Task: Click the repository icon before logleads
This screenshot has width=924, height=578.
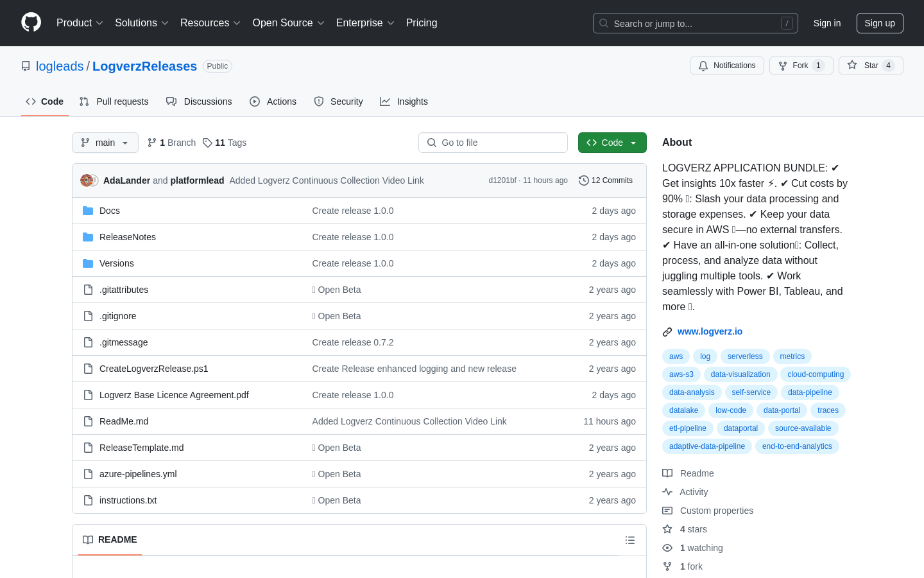Action: pos(26,66)
